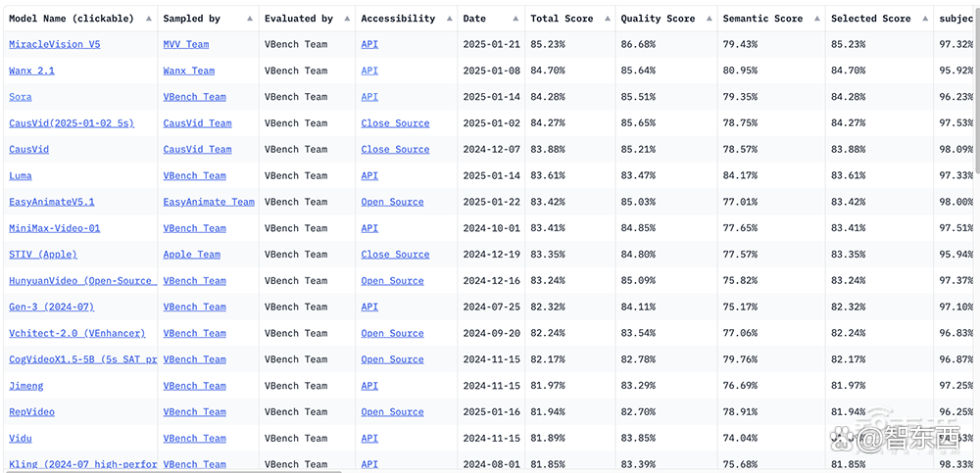
Task: Click Open Source link for EasyAnimateV5.1
Action: pos(393,202)
